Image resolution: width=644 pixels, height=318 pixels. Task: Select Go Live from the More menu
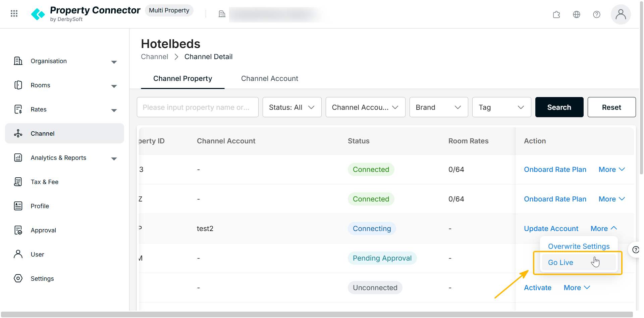(579, 262)
